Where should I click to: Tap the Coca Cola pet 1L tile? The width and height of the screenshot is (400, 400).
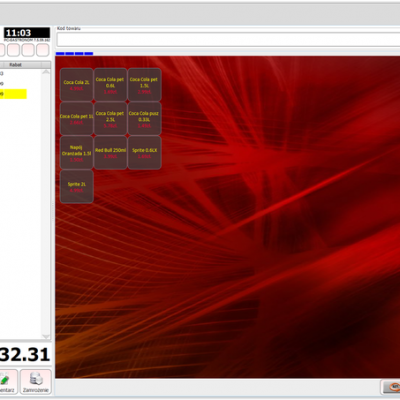pyautogui.click(x=76, y=119)
